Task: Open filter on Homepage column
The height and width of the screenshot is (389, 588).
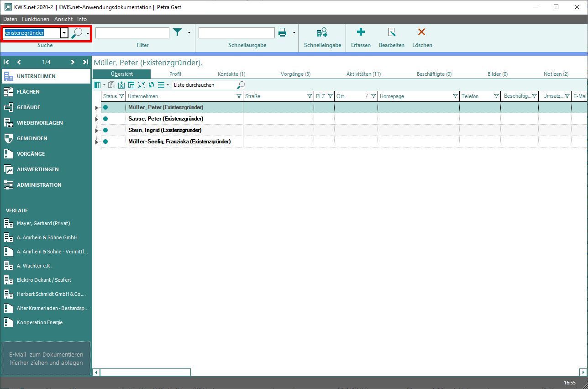Action: [x=455, y=96]
